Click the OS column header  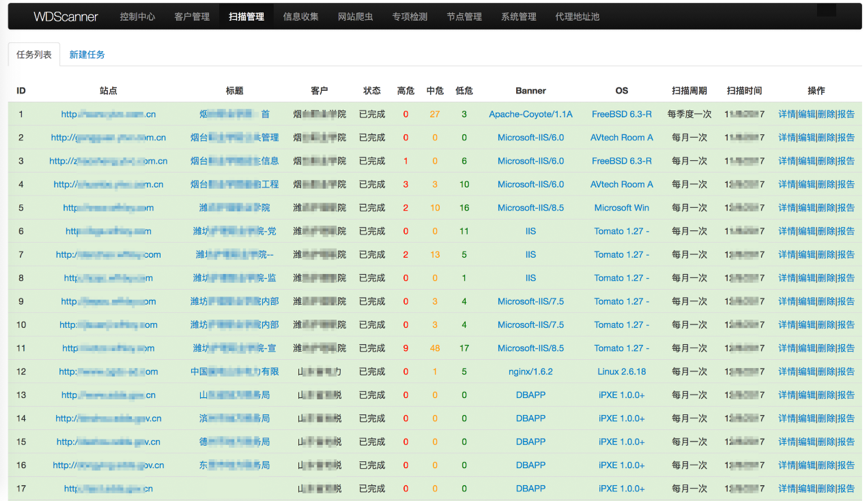pyautogui.click(x=622, y=90)
